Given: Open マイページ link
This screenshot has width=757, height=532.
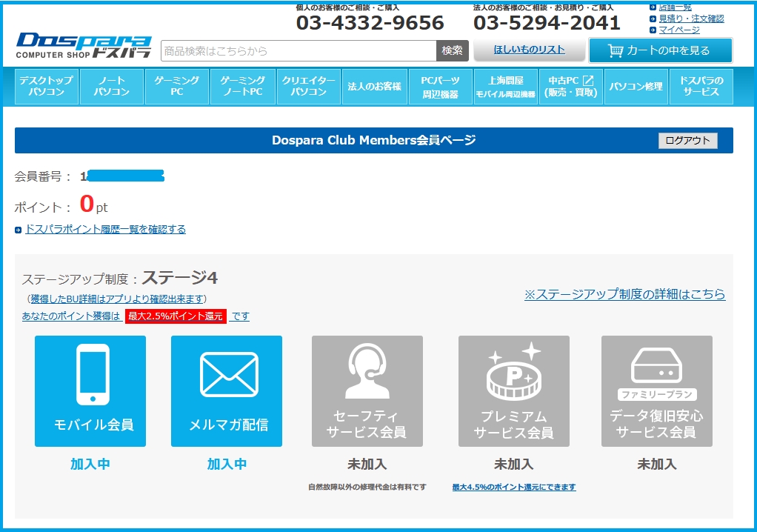Looking at the screenshot, I should click(679, 30).
